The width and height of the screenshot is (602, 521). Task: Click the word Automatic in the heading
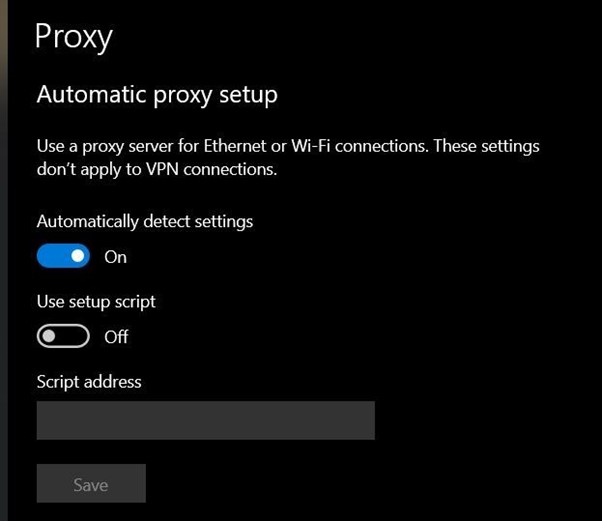point(86,95)
